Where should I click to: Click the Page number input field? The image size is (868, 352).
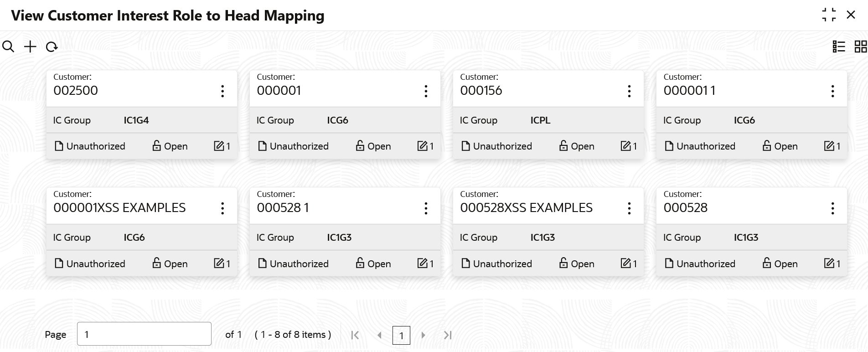point(144,334)
